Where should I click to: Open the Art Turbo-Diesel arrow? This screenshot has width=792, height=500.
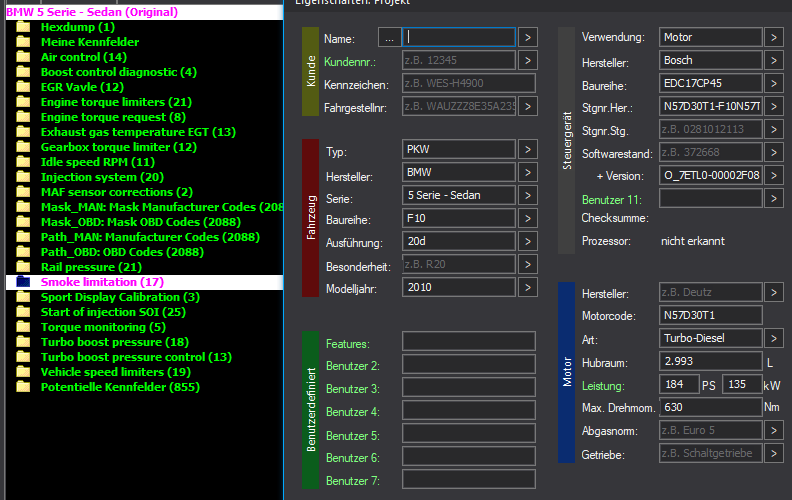point(774,338)
